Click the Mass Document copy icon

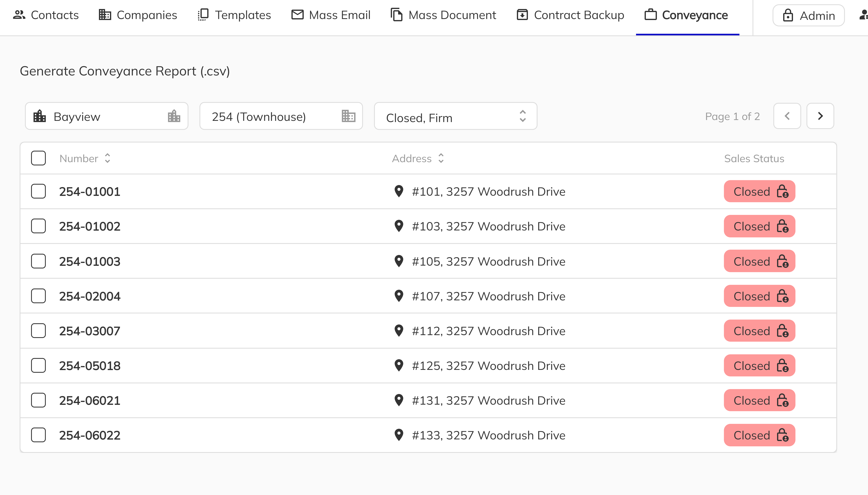[x=396, y=15]
